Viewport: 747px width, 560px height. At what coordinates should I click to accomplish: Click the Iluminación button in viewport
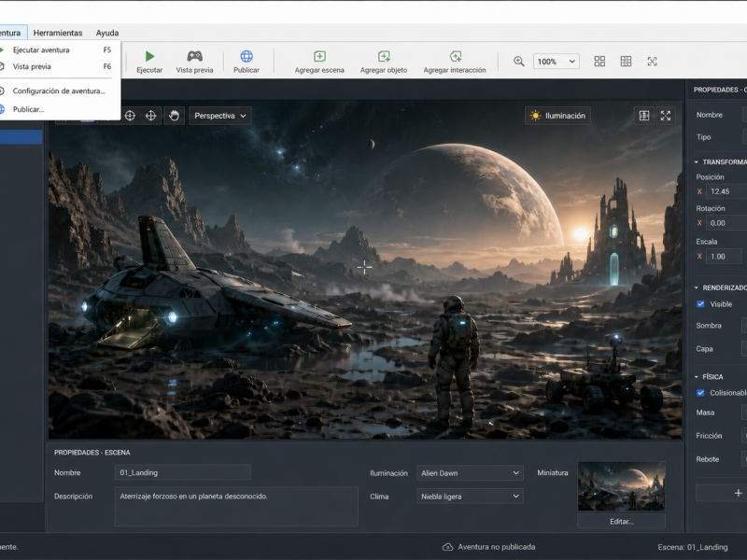pos(557,116)
